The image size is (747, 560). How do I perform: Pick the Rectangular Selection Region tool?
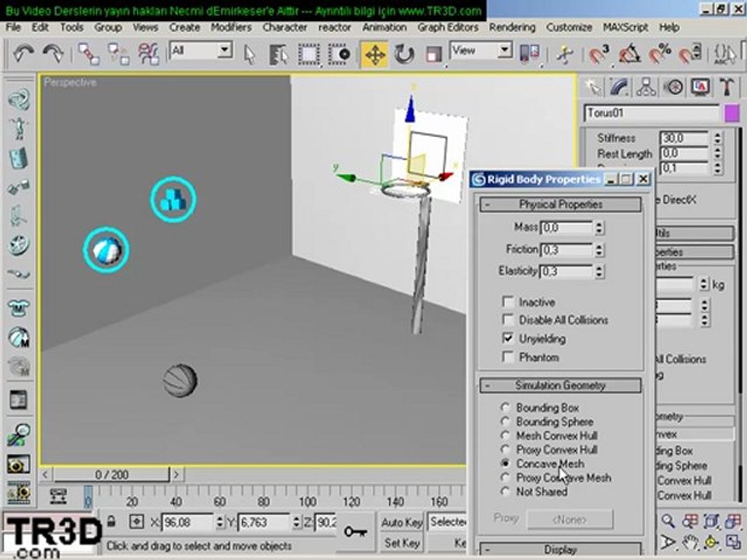(x=309, y=54)
